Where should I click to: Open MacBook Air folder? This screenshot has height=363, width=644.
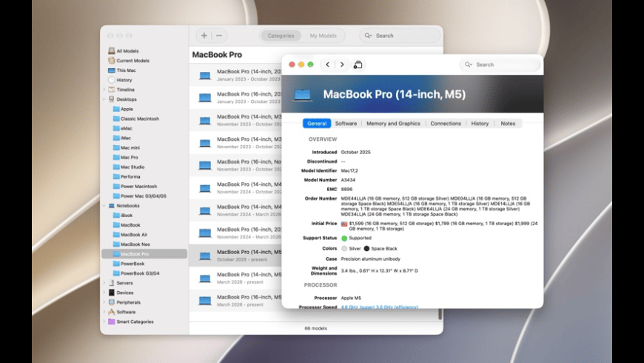point(130,235)
